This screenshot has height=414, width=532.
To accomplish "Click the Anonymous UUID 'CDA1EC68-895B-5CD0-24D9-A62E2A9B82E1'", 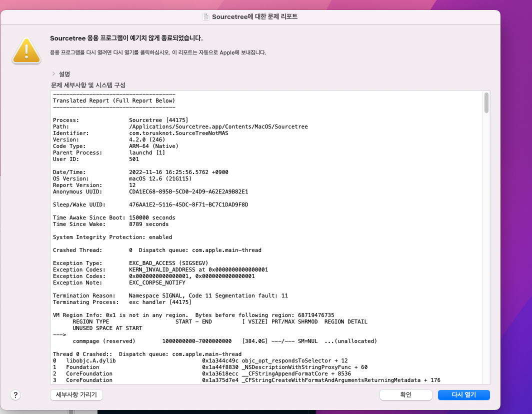I will [x=188, y=191].
